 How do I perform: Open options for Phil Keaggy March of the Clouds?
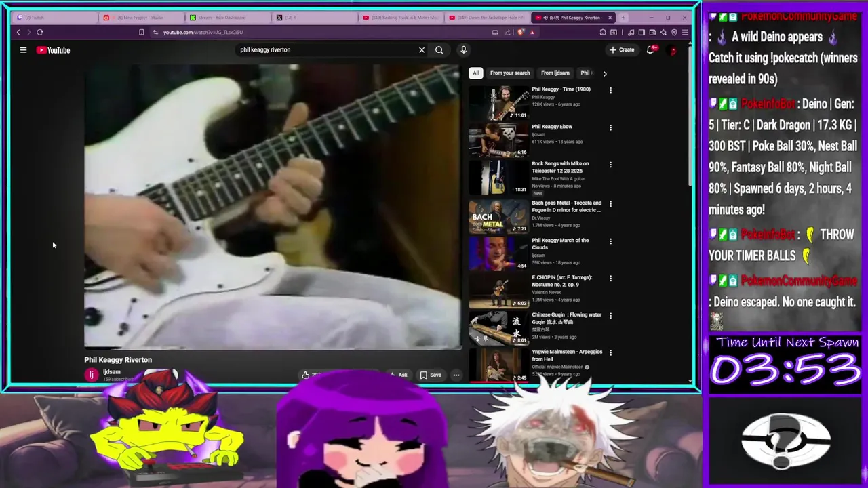pyautogui.click(x=610, y=241)
